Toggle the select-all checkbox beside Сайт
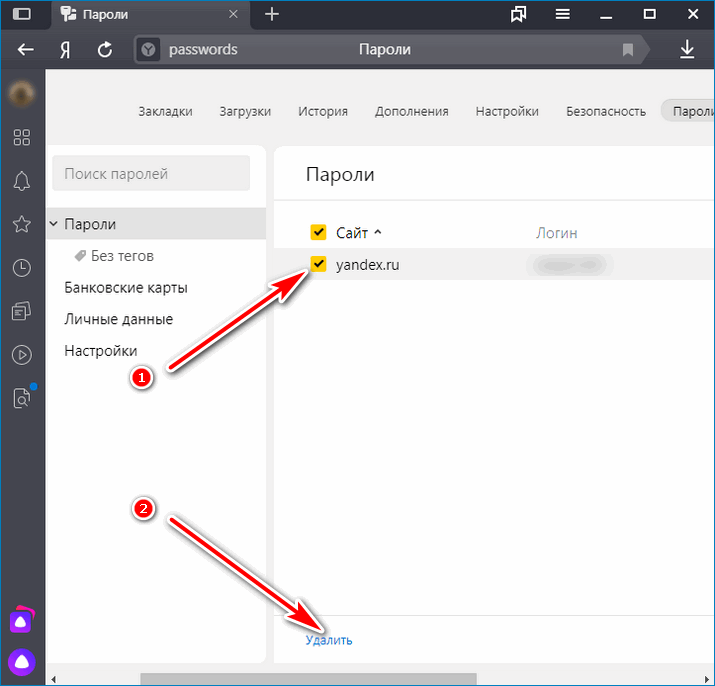715x686 pixels. (319, 233)
